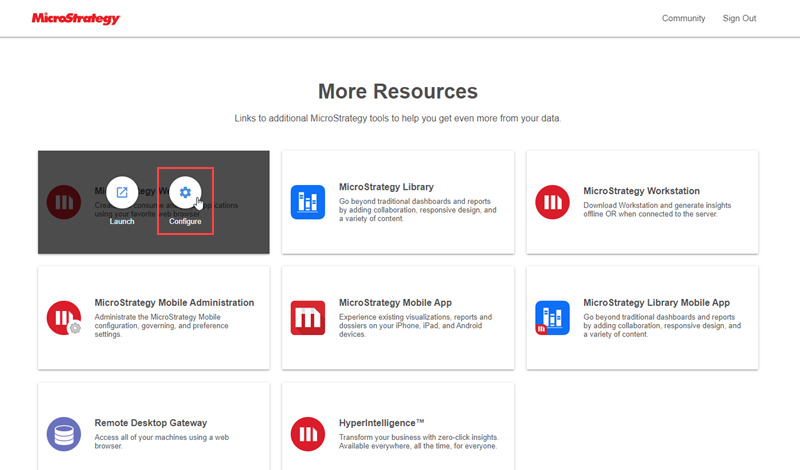Click description 'Experience existing visualizations, reports and dossiers'

(x=415, y=326)
